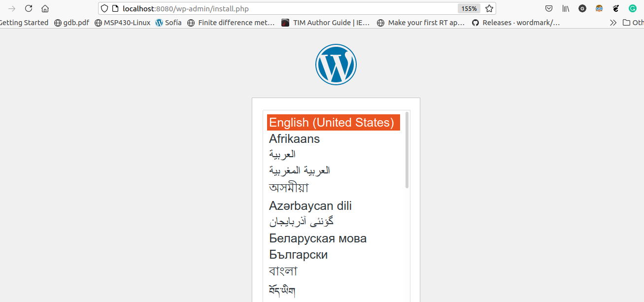Select گؤنئی آذربایجان in the language list
This screenshot has width=644, height=302.
point(334,222)
